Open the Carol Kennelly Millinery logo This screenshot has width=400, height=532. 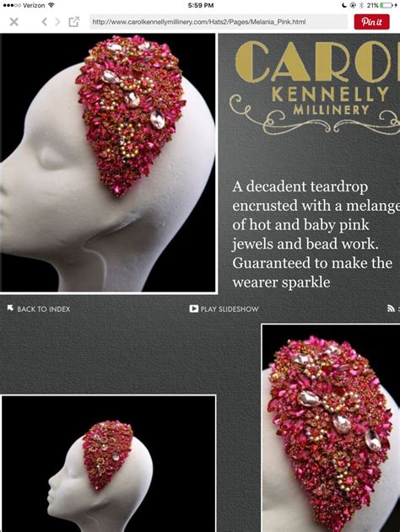tap(315, 87)
